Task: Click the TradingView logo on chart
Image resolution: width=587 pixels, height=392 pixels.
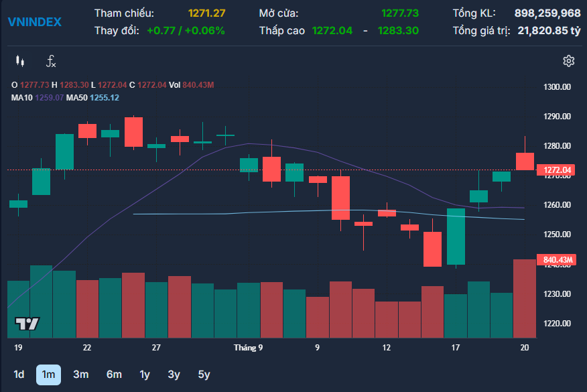Action: [27, 324]
